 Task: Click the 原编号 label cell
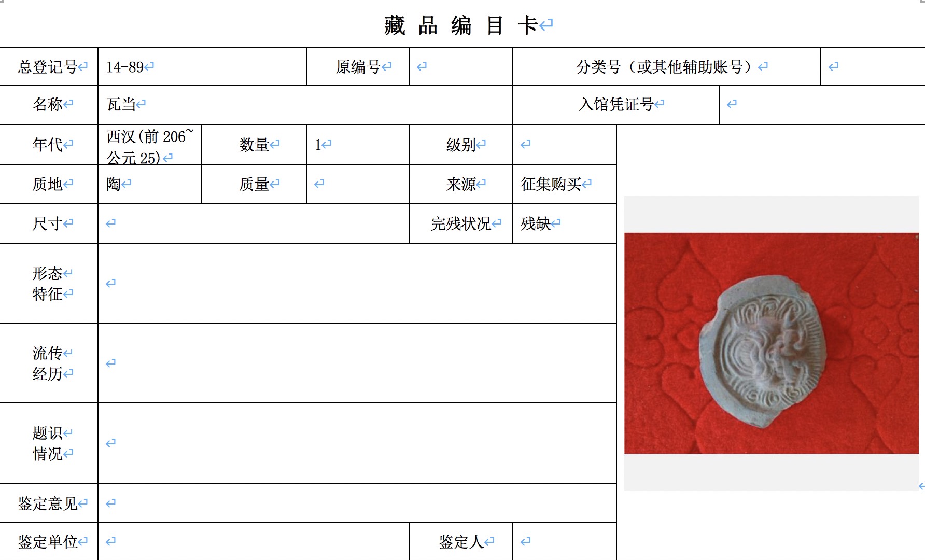pyautogui.click(x=358, y=67)
